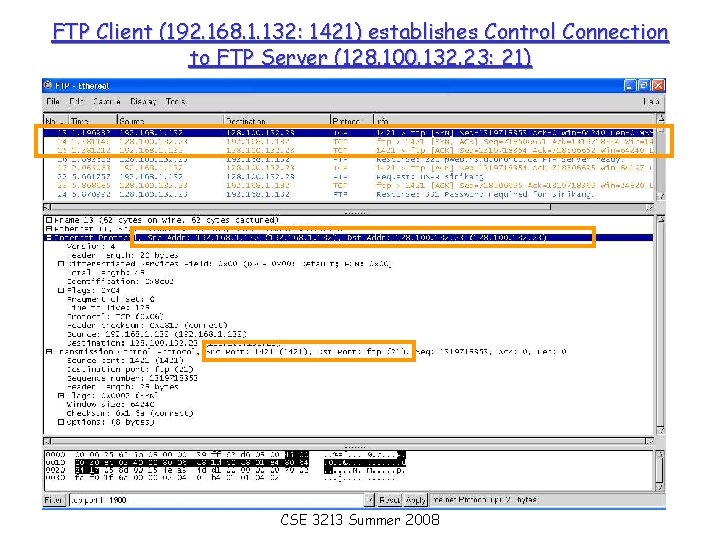Expand the IP Flags: 0x04 node
Screen dimensions: 720x540
61,290
